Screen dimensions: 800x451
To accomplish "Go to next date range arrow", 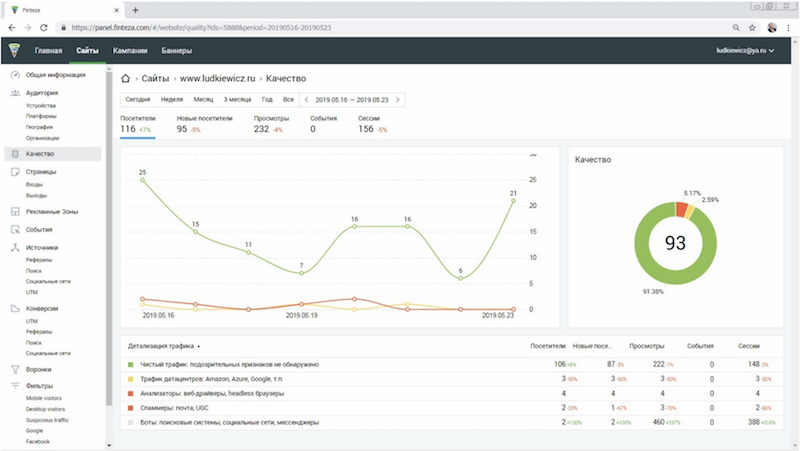I will click(x=399, y=100).
